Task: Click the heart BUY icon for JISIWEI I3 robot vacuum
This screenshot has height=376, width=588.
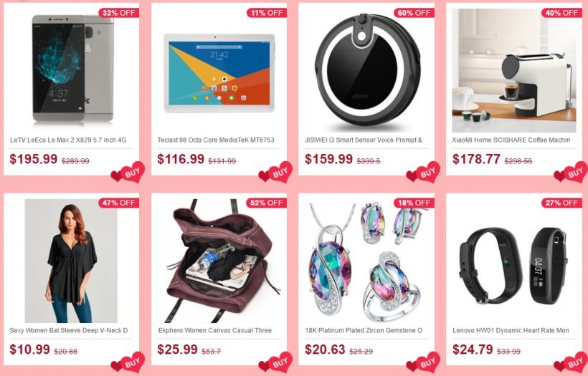Action: [x=423, y=173]
